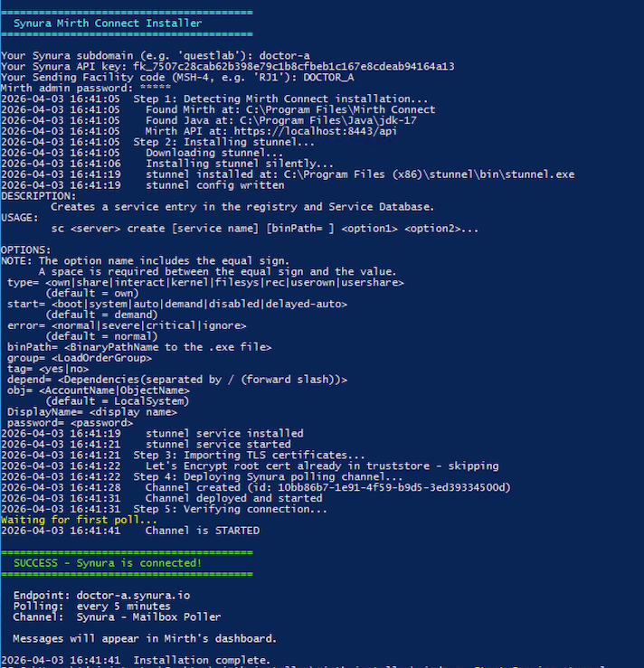644x668 pixels.
Task: Click the 'every 5 minutes' polling value
Action: [123, 607]
